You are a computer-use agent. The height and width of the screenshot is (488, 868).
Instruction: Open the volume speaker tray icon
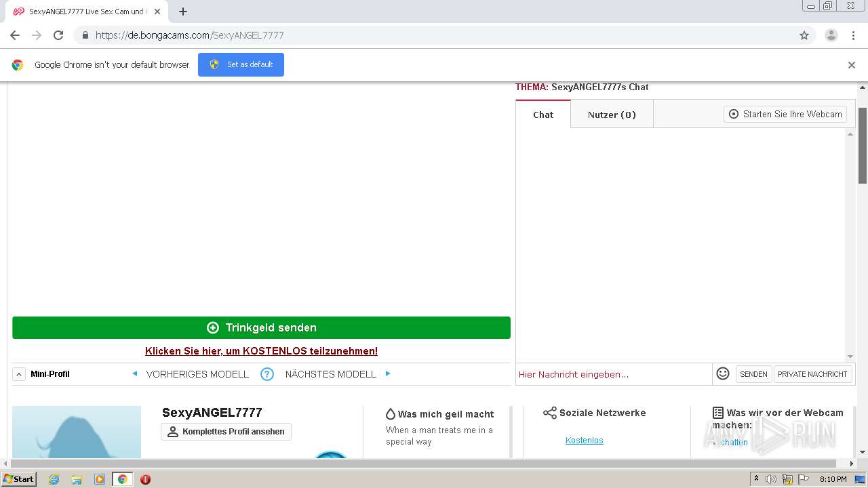771,479
